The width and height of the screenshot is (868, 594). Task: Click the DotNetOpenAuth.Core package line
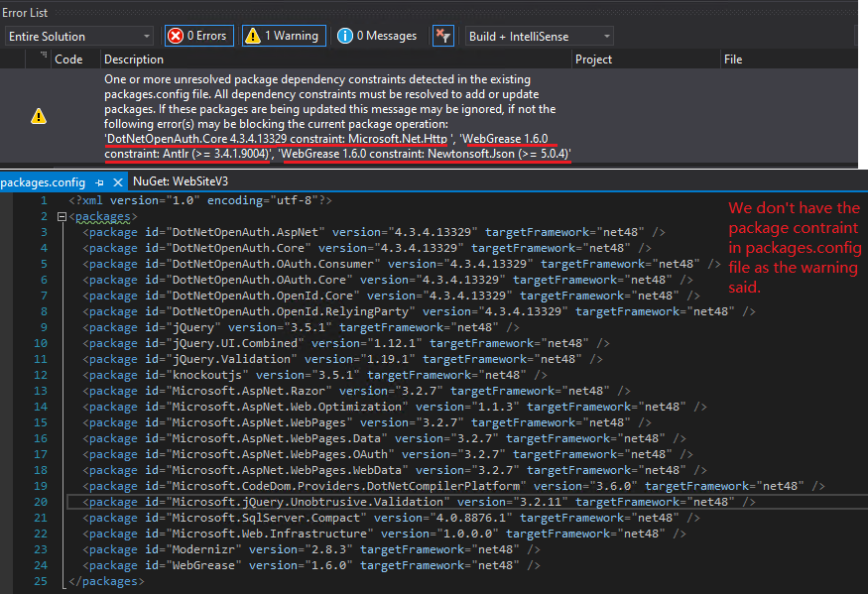point(366,248)
